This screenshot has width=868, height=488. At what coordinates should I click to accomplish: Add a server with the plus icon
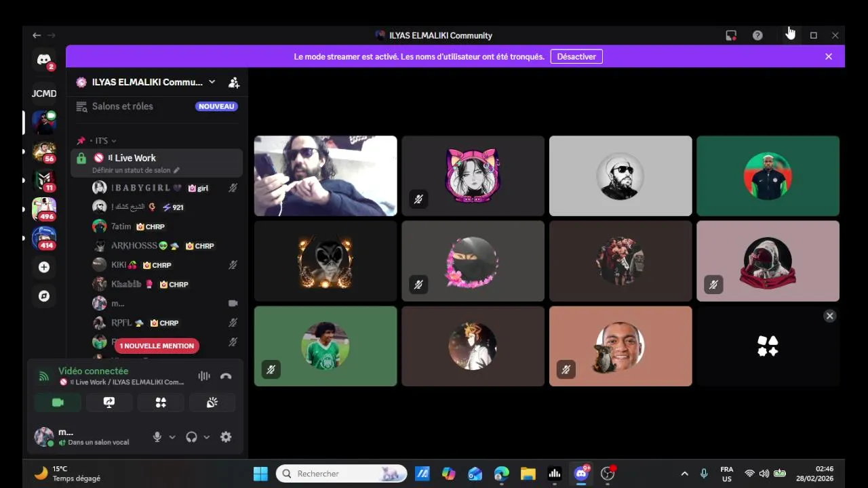44,267
